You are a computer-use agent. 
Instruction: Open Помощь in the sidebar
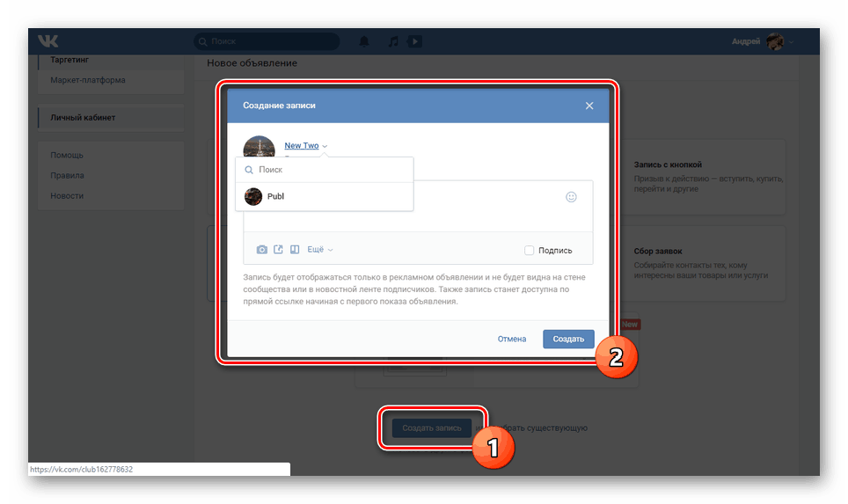(67, 155)
